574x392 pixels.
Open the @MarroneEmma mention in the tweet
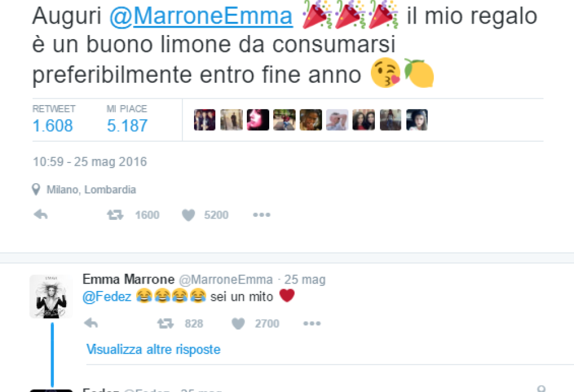201,17
